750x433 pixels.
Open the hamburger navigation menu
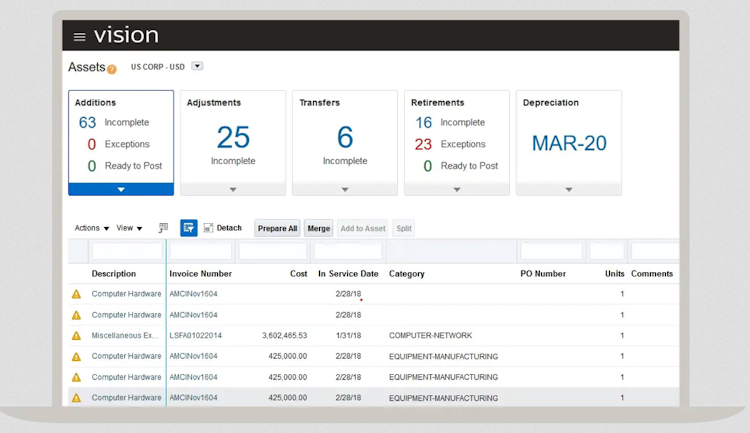click(x=80, y=37)
